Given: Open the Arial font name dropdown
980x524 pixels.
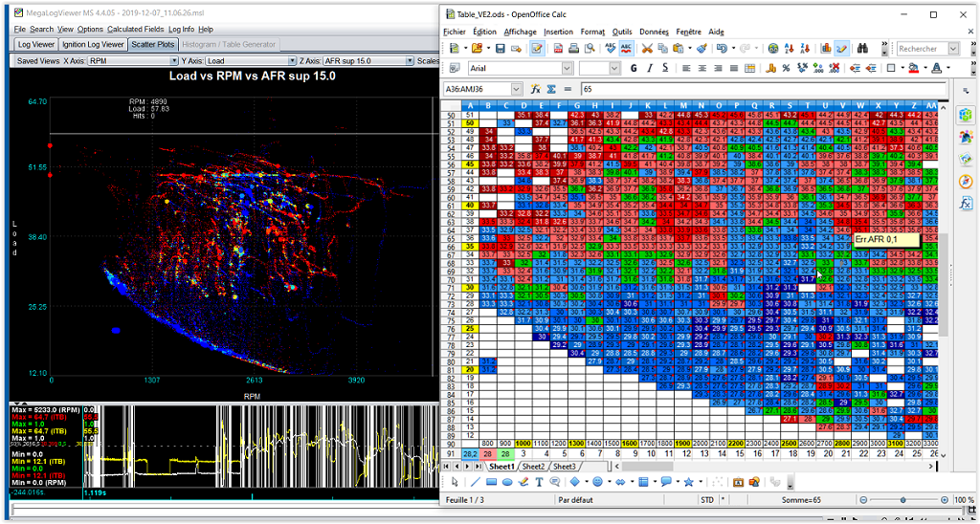Looking at the screenshot, I should 567,68.
